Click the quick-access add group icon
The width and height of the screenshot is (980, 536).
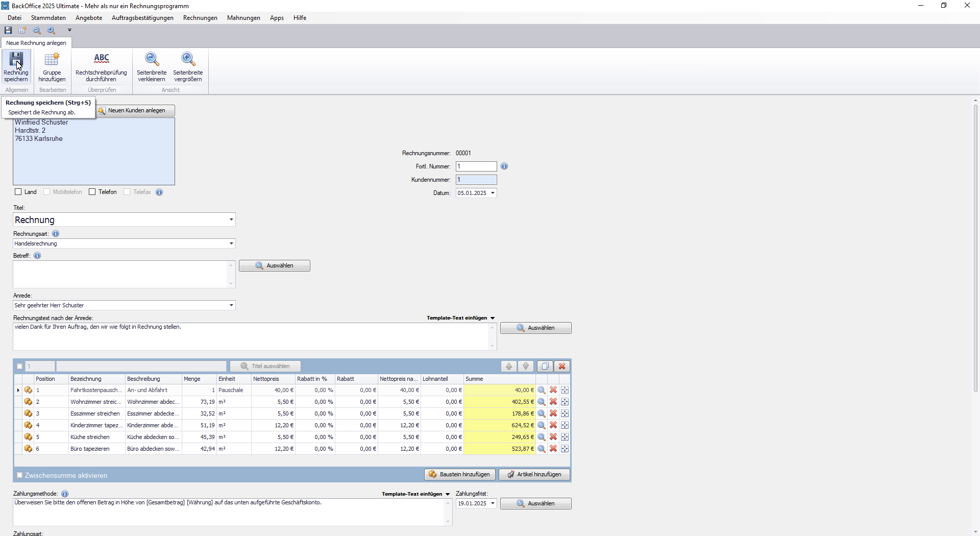(22, 30)
